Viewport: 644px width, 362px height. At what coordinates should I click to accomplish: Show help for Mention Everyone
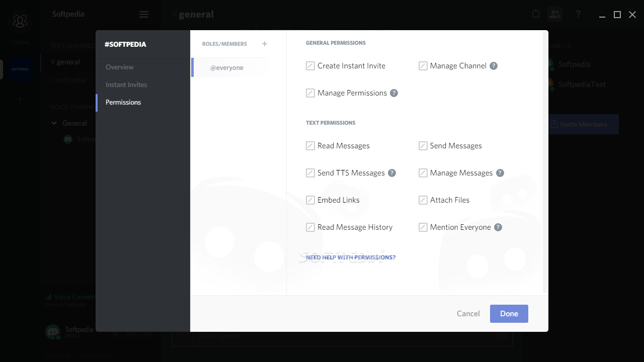[498, 227]
